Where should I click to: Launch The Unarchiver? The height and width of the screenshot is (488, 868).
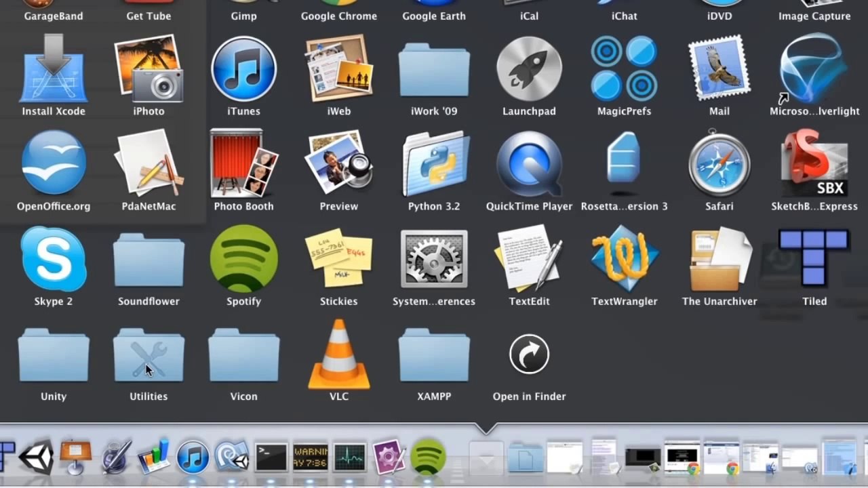coord(719,259)
